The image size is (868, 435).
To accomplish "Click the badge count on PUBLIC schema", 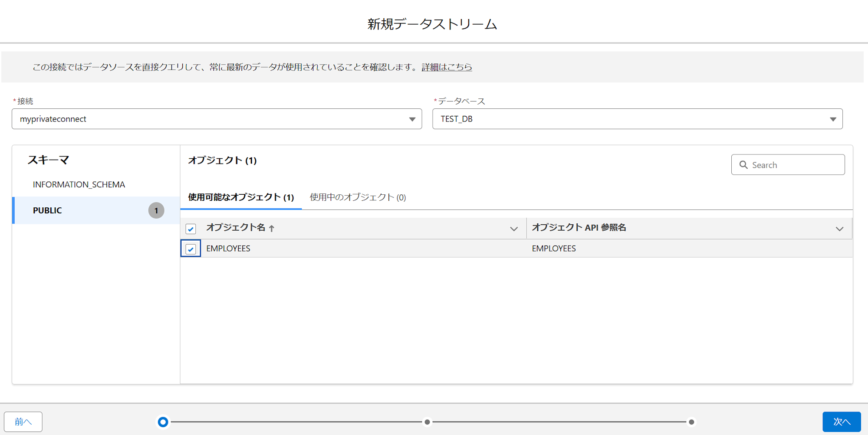I will click(156, 210).
